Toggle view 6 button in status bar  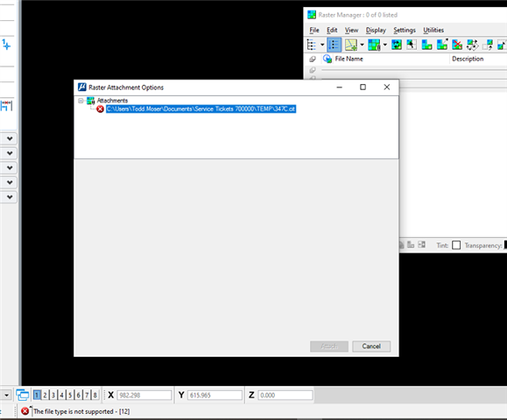[x=79, y=395]
